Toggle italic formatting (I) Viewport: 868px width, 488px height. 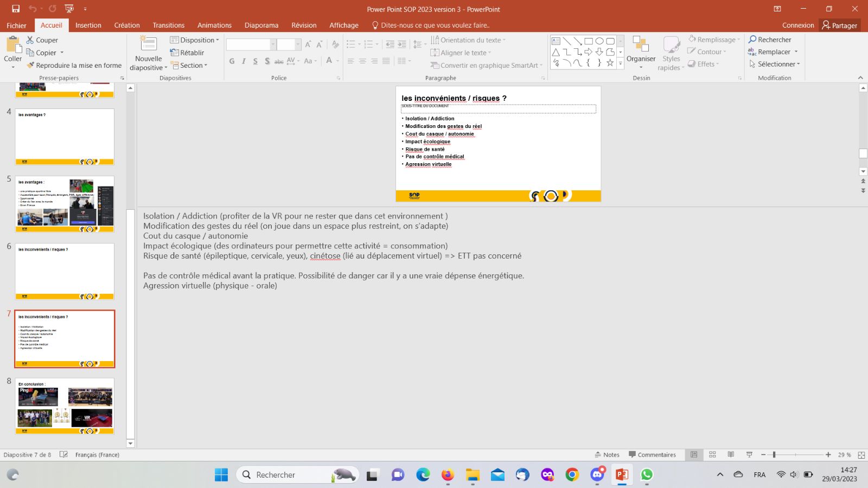(244, 61)
